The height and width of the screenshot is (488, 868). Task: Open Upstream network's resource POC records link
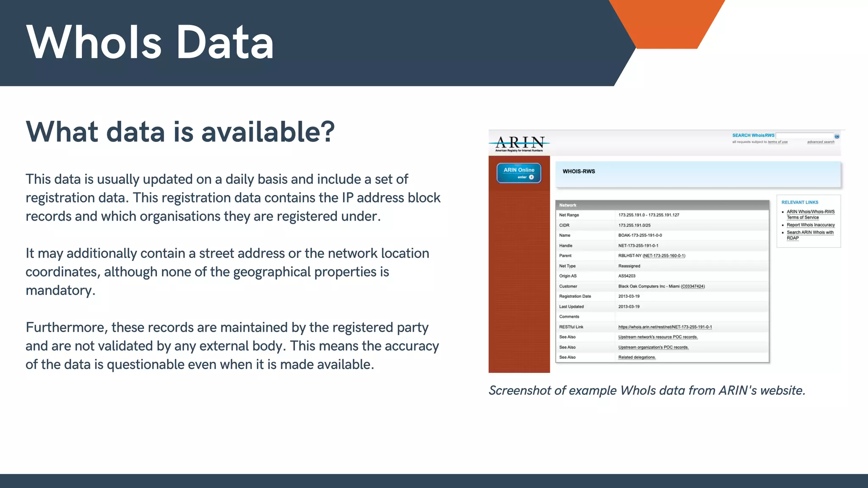(x=658, y=337)
